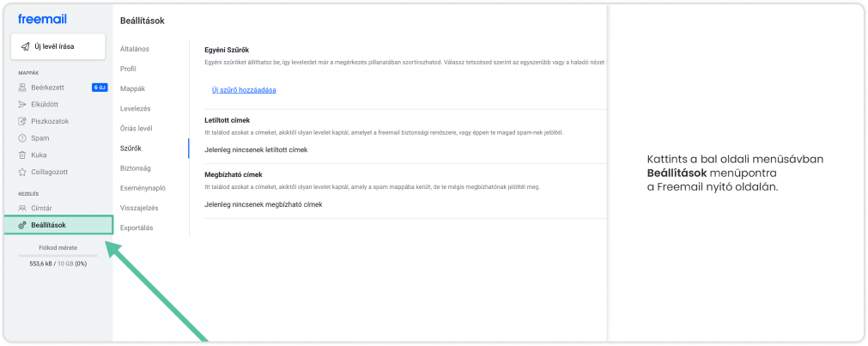Click the contacts icon beside Címtár
This screenshot has height=346, width=868.
(x=22, y=208)
